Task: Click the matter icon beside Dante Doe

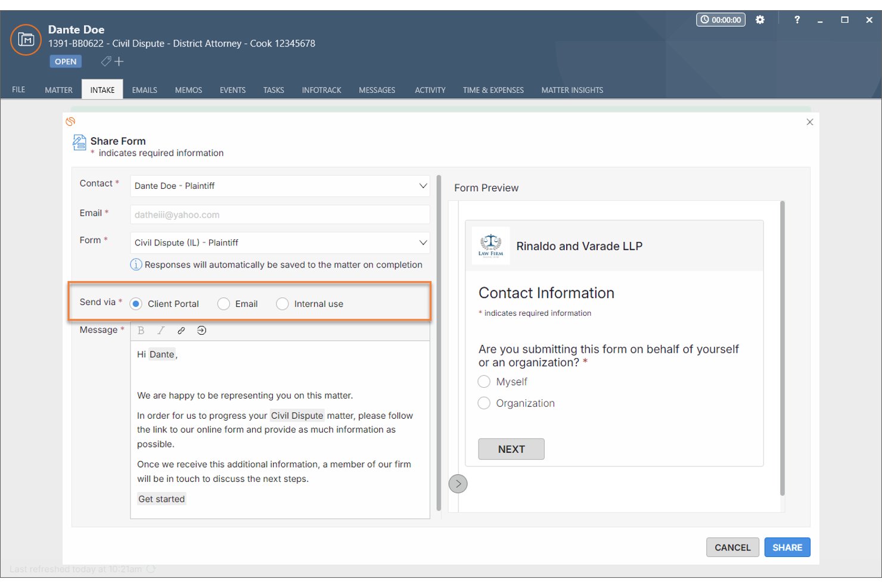Action: [26, 40]
